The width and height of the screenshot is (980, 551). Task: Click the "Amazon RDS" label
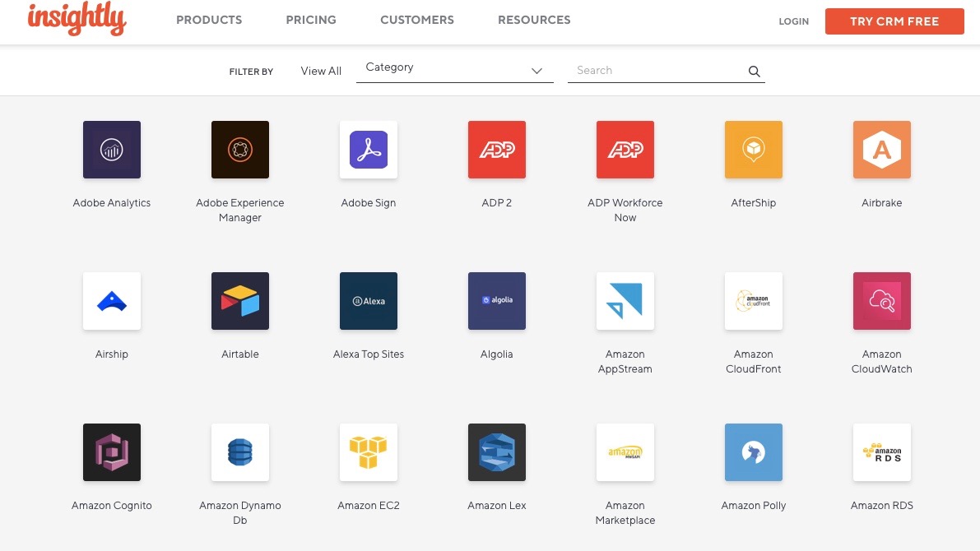point(882,506)
